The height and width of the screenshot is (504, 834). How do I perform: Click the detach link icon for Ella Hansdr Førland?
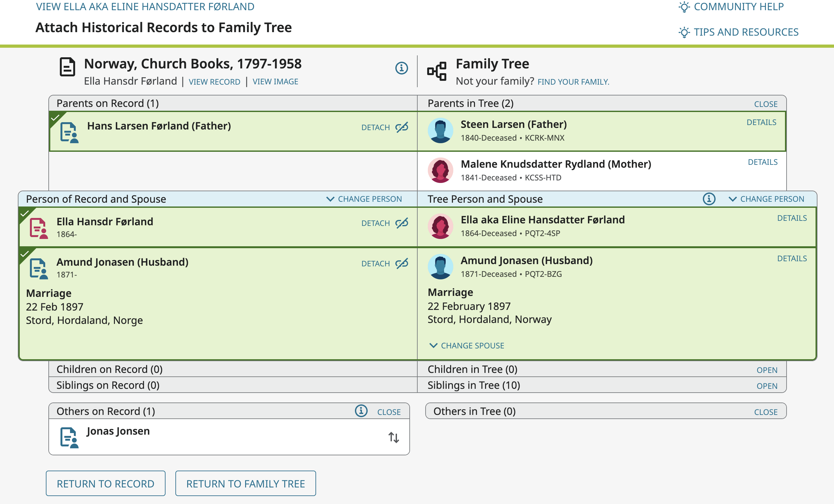point(402,223)
